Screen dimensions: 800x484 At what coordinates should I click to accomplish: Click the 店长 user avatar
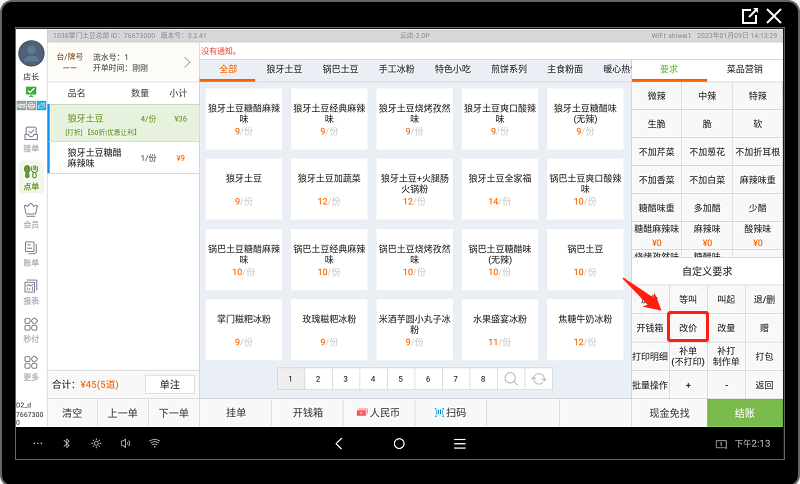coord(31,53)
